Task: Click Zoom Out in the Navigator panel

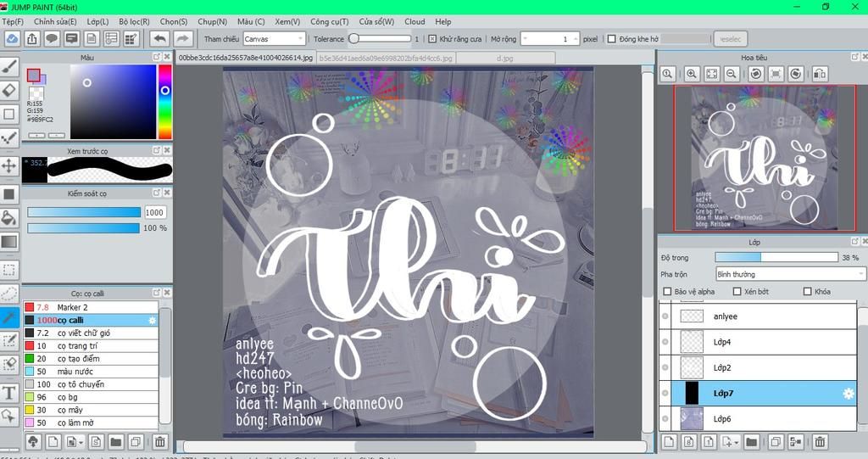Action: point(732,74)
